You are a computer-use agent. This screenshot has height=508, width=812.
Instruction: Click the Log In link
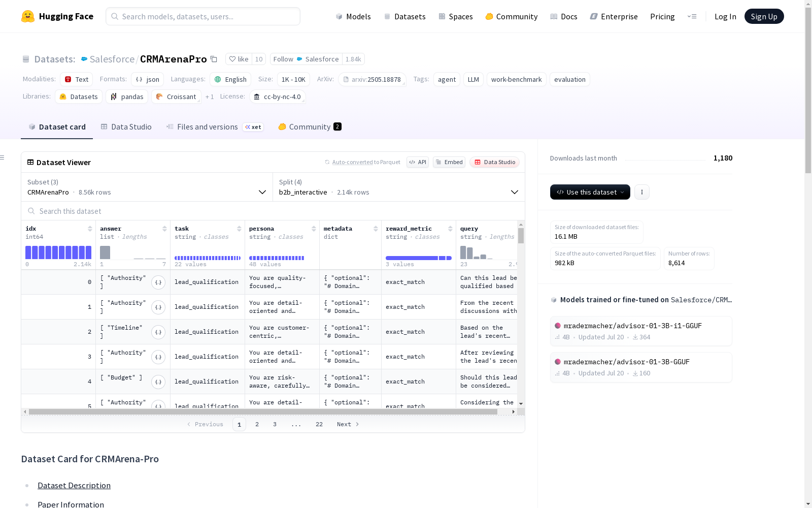tap(725, 16)
